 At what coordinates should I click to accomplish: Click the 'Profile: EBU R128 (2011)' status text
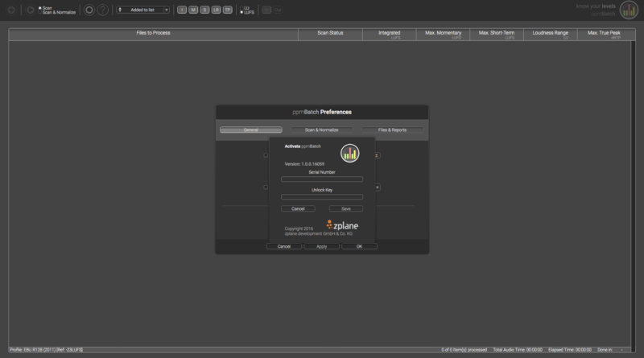[47, 350]
